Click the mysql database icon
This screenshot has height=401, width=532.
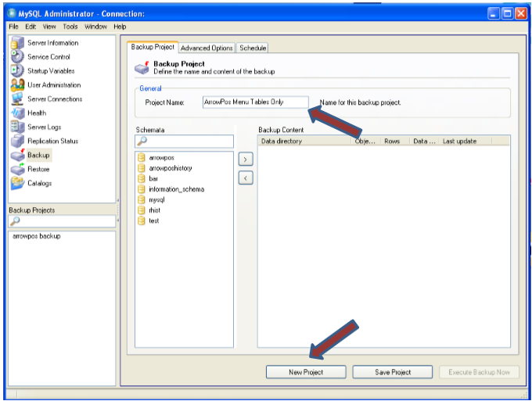pos(141,199)
